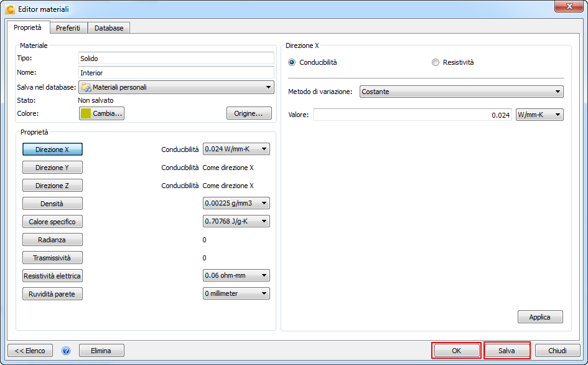Viewport: 588px width, 365px height.
Task: Click the Chiudi button
Action: [x=558, y=351]
